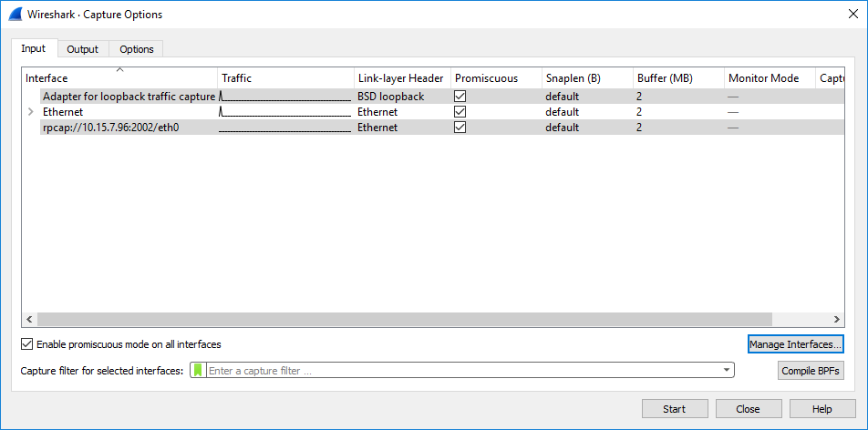Click the Ethernet traffic sparkline graph
The width and height of the screenshot is (868, 430).
point(285,112)
